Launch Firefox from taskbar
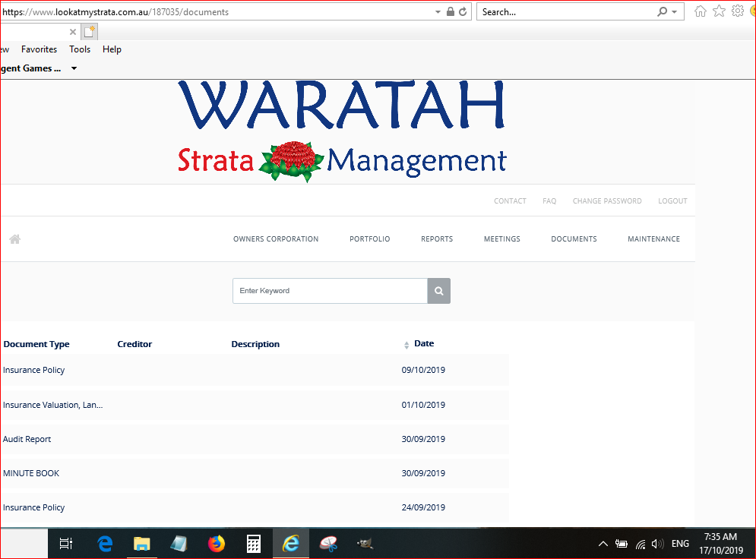 point(217,544)
